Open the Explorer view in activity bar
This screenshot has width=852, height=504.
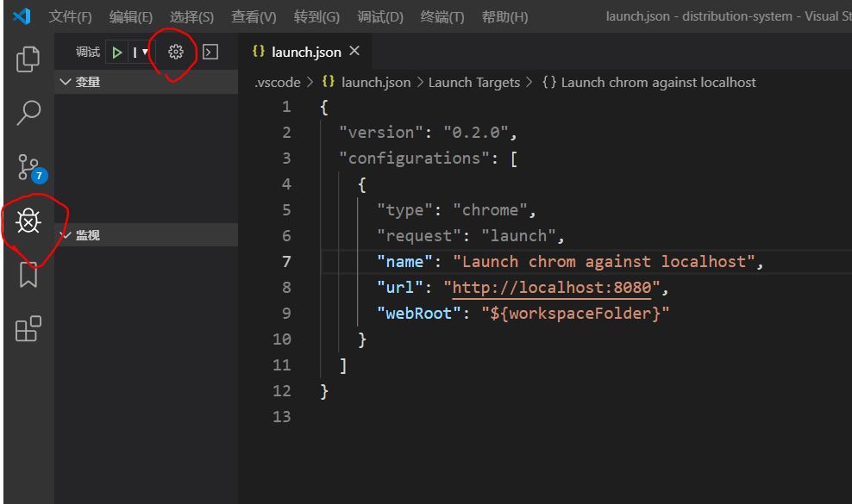[28, 59]
